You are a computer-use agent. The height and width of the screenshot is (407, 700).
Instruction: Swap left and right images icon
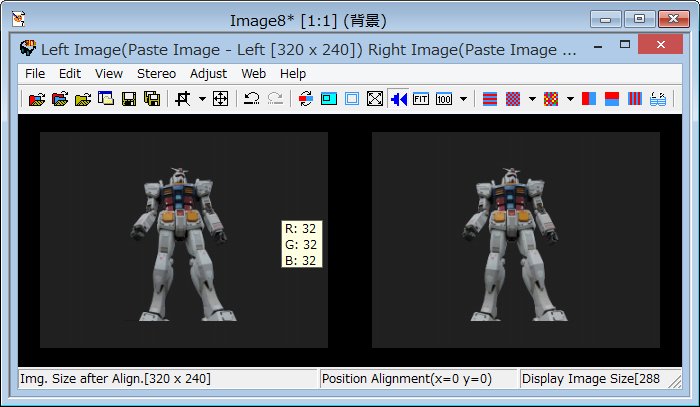tap(306, 99)
